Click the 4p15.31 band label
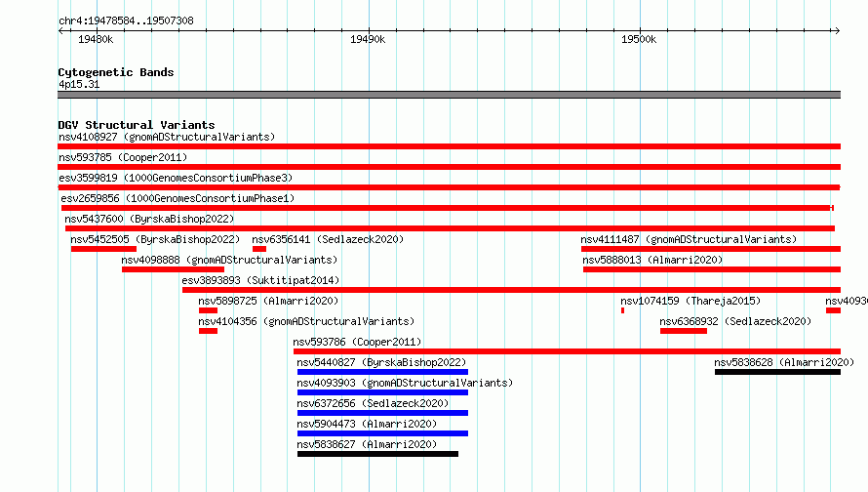The image size is (868, 492). pyautogui.click(x=79, y=84)
